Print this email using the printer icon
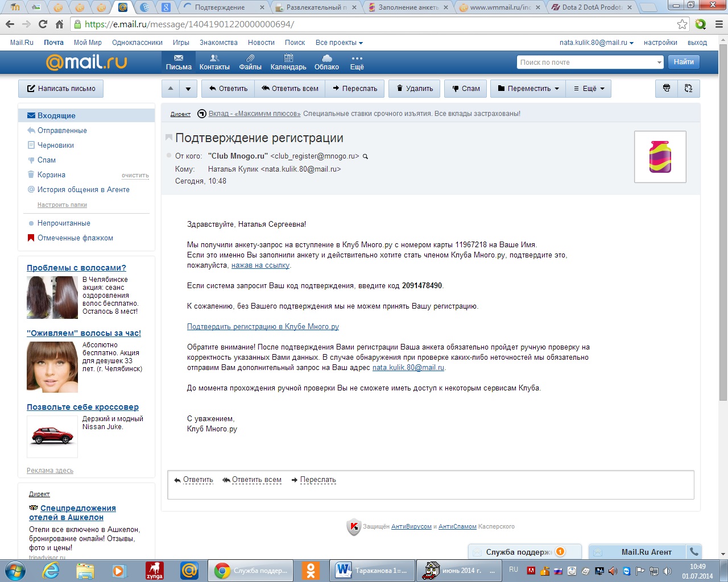 coord(667,88)
